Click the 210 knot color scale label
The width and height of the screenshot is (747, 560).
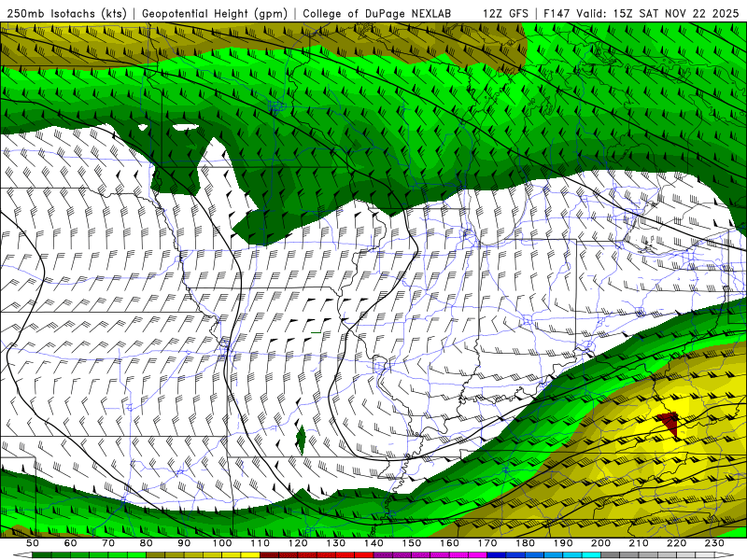coord(639,543)
